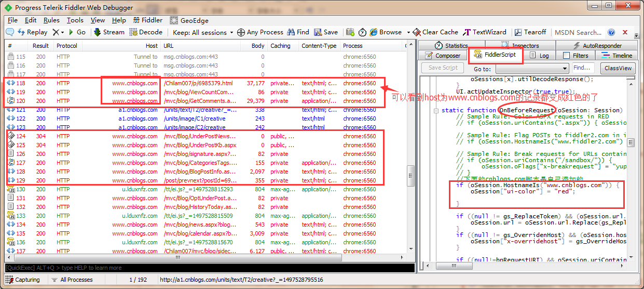Select the lock icon of session 115
Viewport: 644px width, 289px height.
click(x=10, y=57)
